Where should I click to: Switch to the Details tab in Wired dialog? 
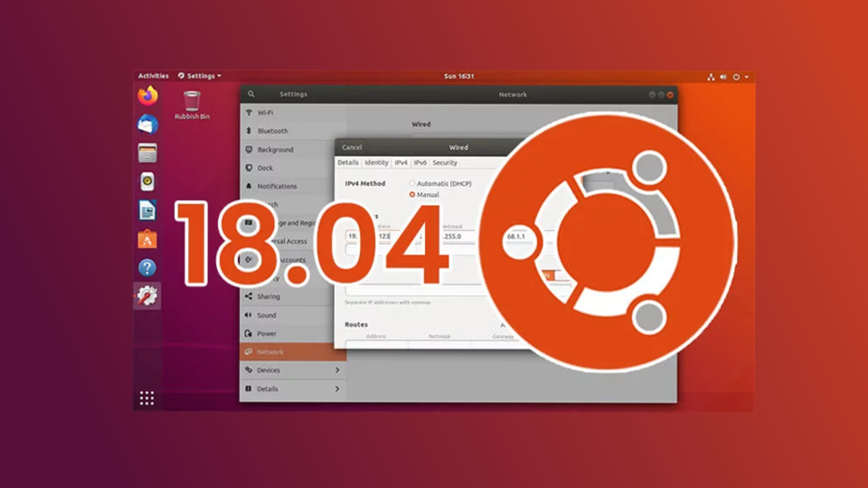coord(348,163)
